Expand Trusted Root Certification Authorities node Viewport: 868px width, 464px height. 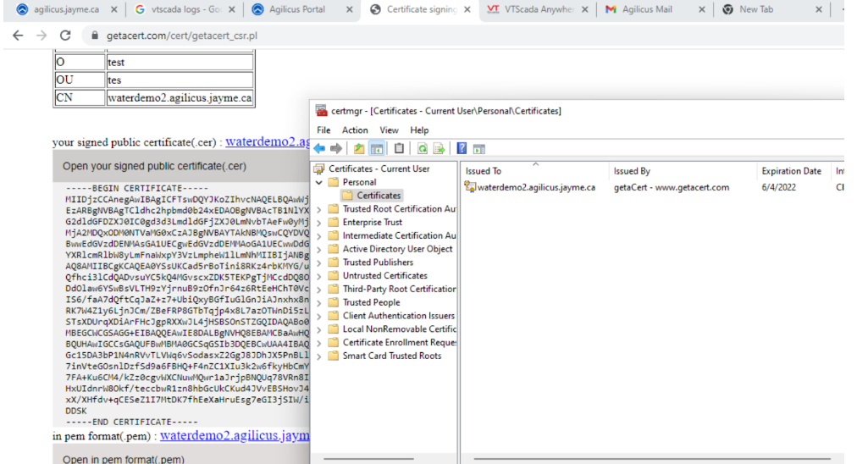click(x=319, y=209)
